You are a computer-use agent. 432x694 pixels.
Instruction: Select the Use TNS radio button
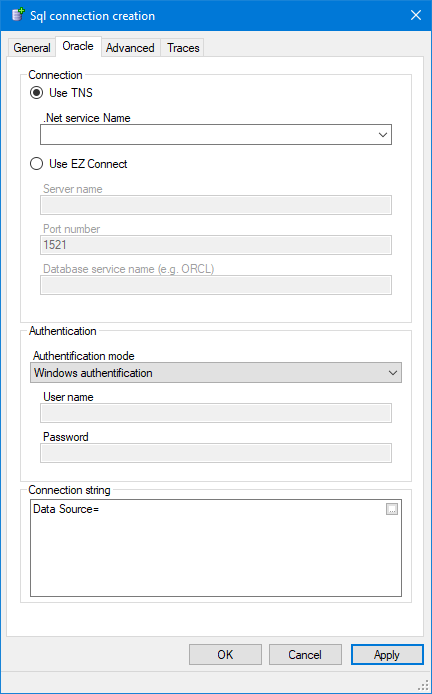pos(36,93)
